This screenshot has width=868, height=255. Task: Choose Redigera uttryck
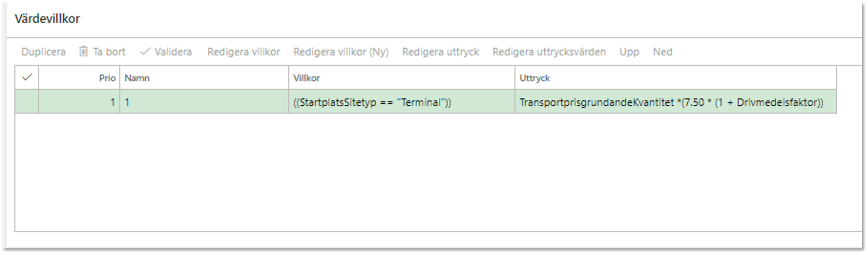(x=441, y=52)
